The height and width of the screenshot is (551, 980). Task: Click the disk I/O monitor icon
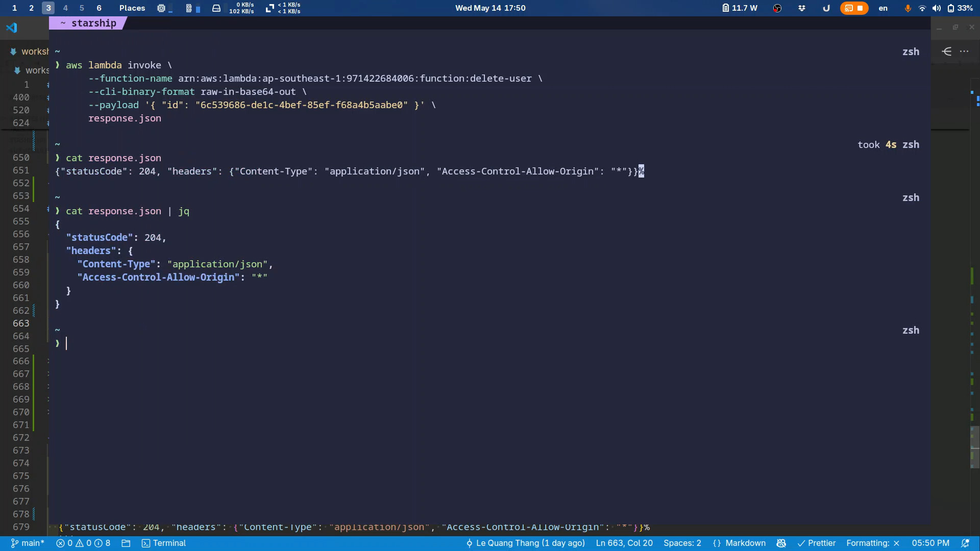(x=216, y=8)
